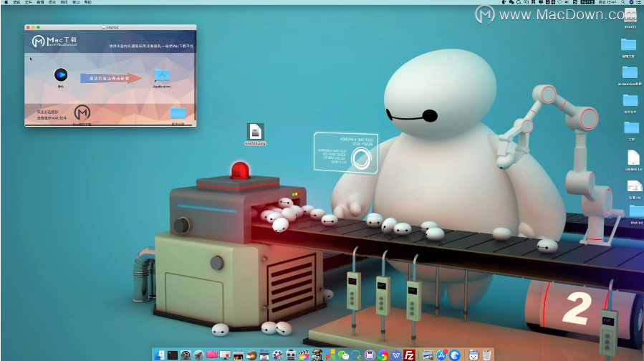Open the fireplace icon in the Dock
This screenshot has width=644, height=361.
click(x=239, y=355)
